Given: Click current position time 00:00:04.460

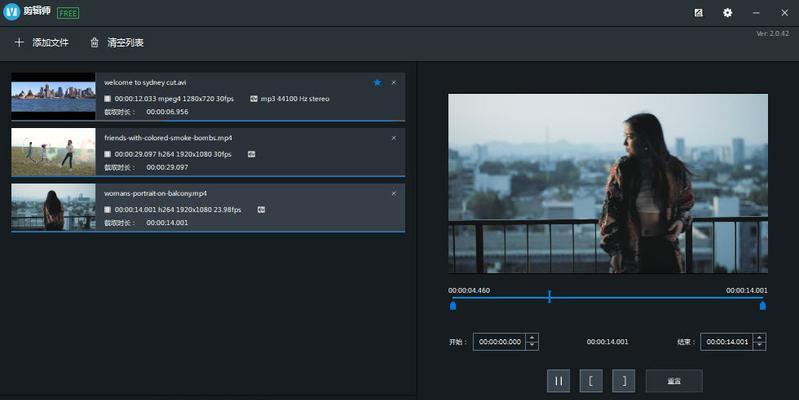Looking at the screenshot, I should click(x=469, y=290).
